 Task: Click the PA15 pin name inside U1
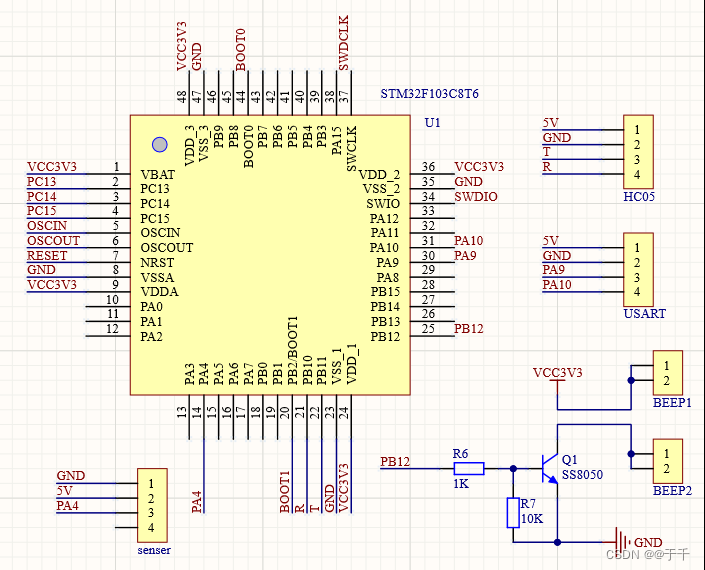pos(336,141)
